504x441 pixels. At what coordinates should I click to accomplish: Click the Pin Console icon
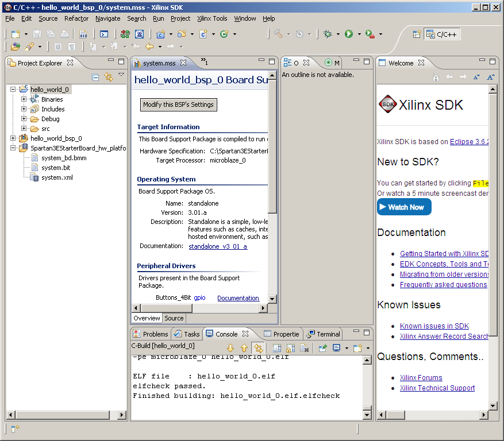323,348
